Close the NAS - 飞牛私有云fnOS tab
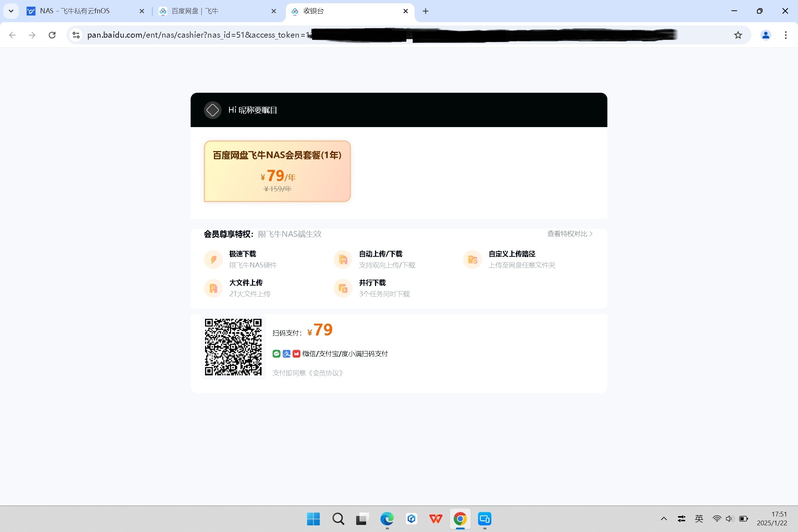798x532 pixels. click(141, 11)
